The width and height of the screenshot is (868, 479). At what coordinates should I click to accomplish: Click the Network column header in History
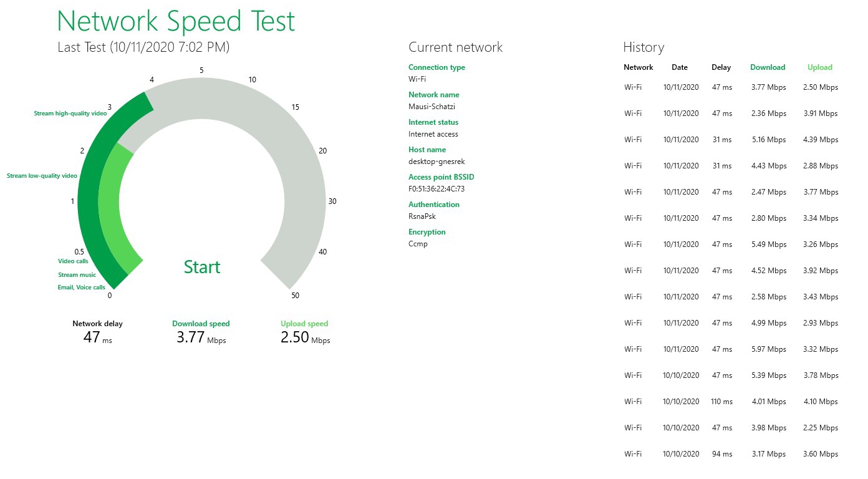pyautogui.click(x=638, y=67)
